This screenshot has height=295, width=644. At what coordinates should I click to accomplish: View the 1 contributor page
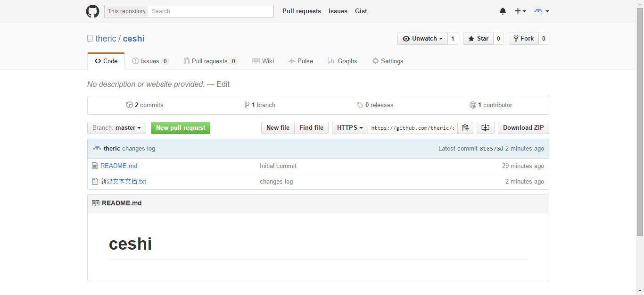(491, 105)
